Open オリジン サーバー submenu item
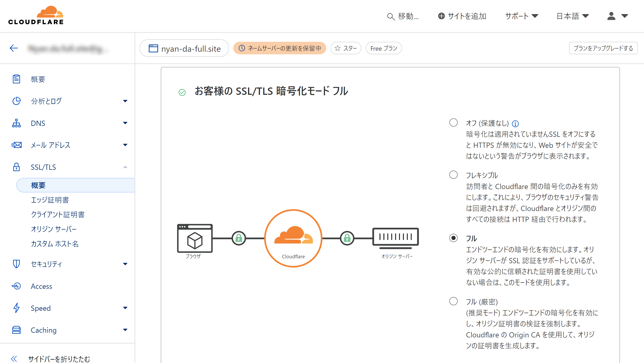This screenshot has width=644, height=363. coord(53,229)
